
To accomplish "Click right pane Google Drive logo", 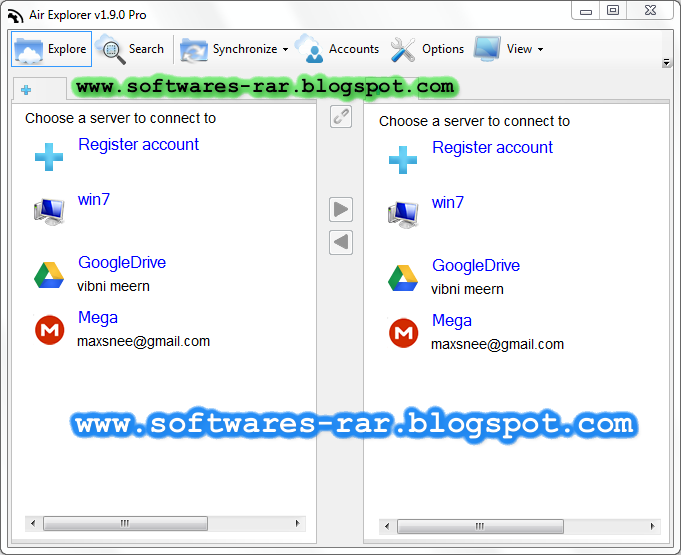I will 403,278.
